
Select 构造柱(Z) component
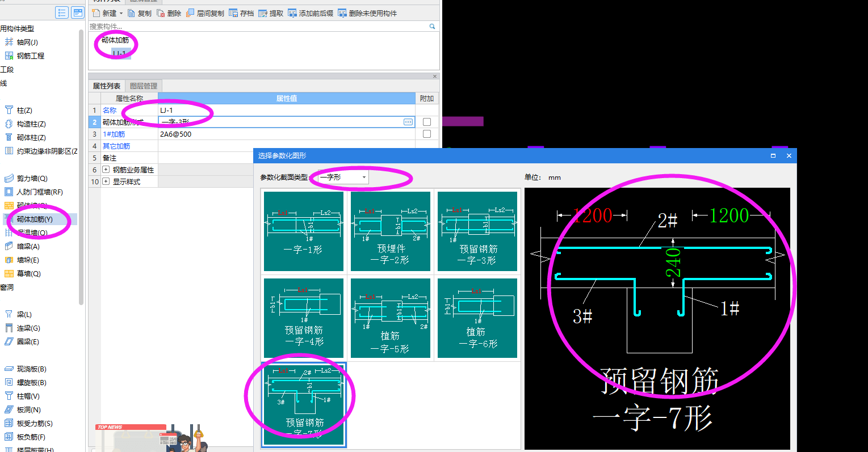(26, 124)
